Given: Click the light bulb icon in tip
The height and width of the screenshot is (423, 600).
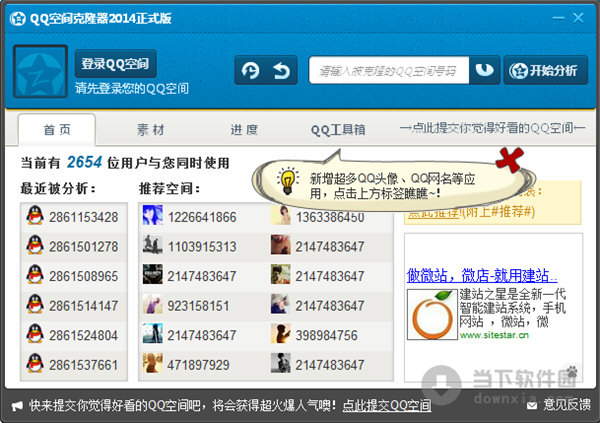Looking at the screenshot, I should pos(289,180).
